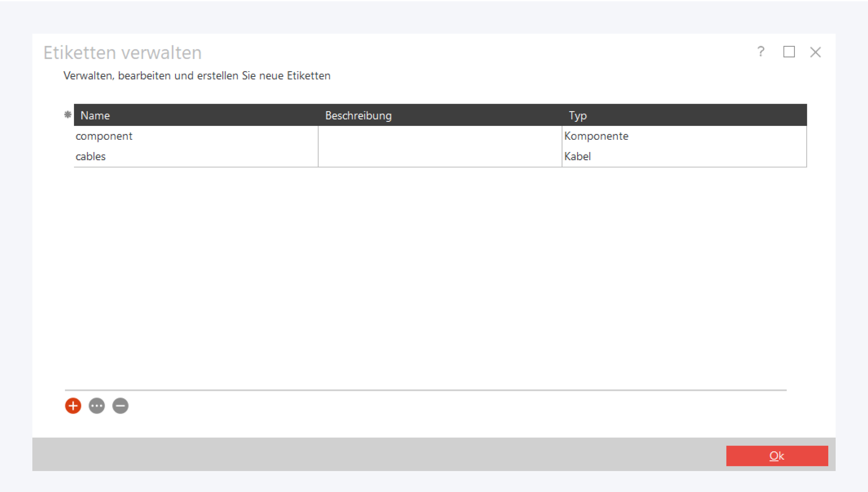The image size is (868, 492).
Task: Click the red add label plus icon
Action: click(x=73, y=406)
